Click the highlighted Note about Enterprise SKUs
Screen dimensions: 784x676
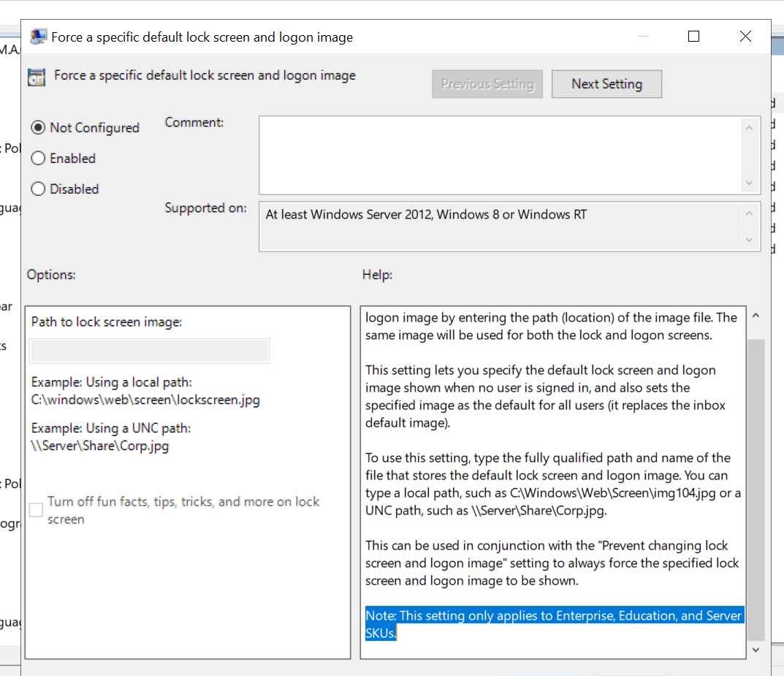(554, 624)
